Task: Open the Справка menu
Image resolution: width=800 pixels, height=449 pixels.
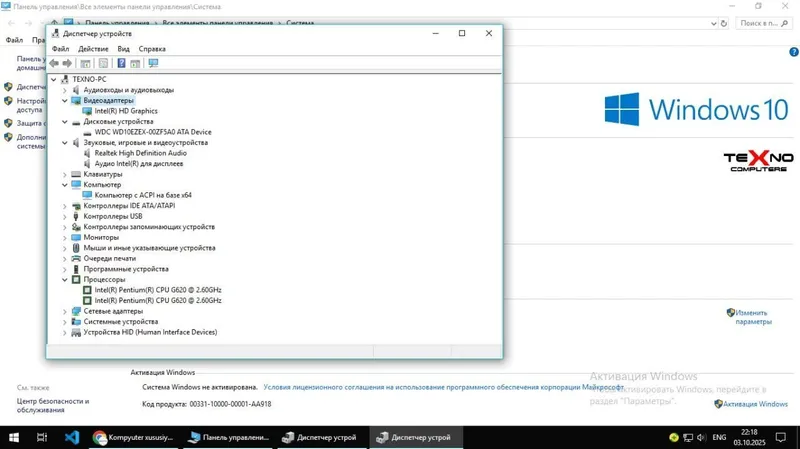Action: (x=152, y=49)
